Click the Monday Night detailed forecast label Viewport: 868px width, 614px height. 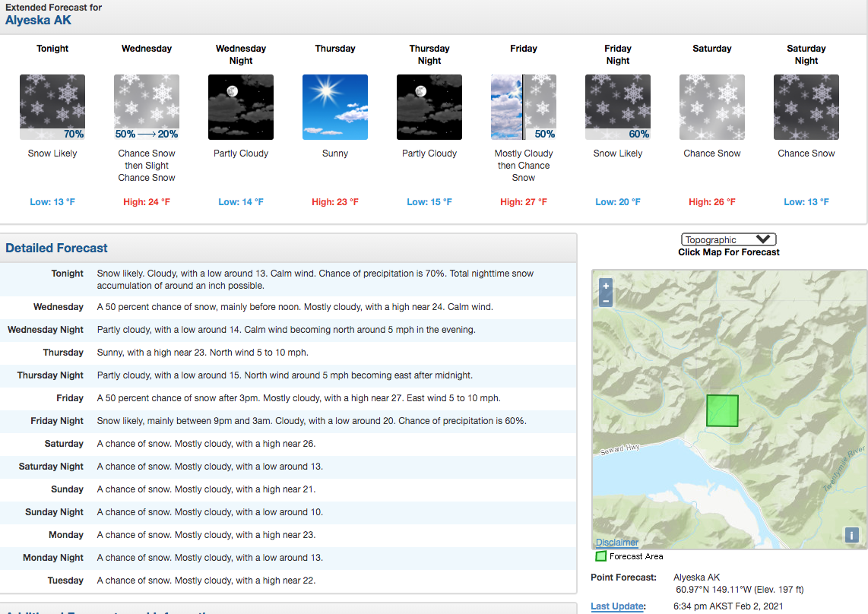53,558
